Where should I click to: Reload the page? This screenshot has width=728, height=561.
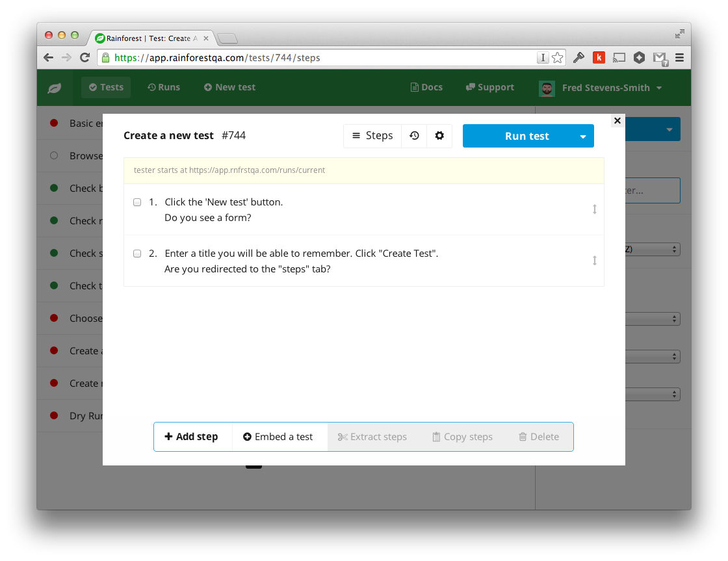point(84,58)
